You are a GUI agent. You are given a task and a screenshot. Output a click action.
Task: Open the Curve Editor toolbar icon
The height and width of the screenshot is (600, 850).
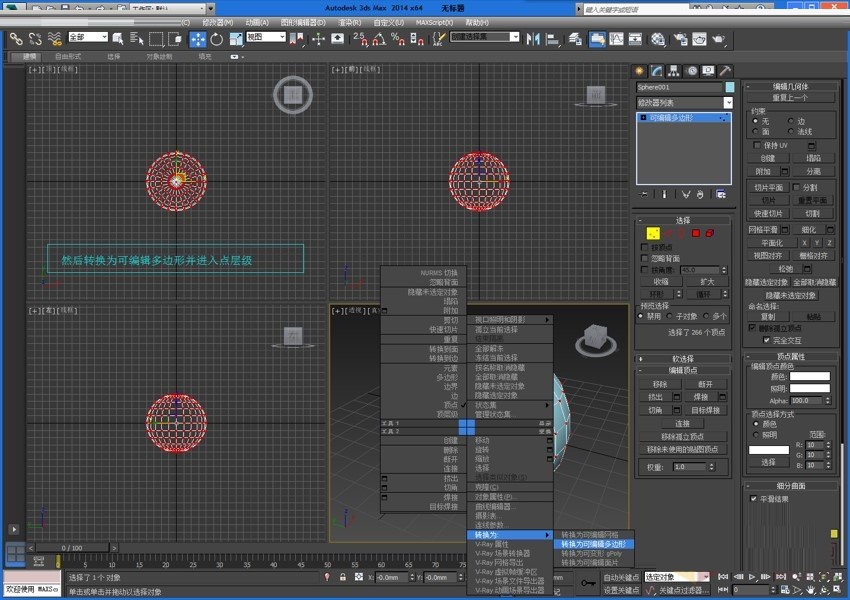[616, 39]
